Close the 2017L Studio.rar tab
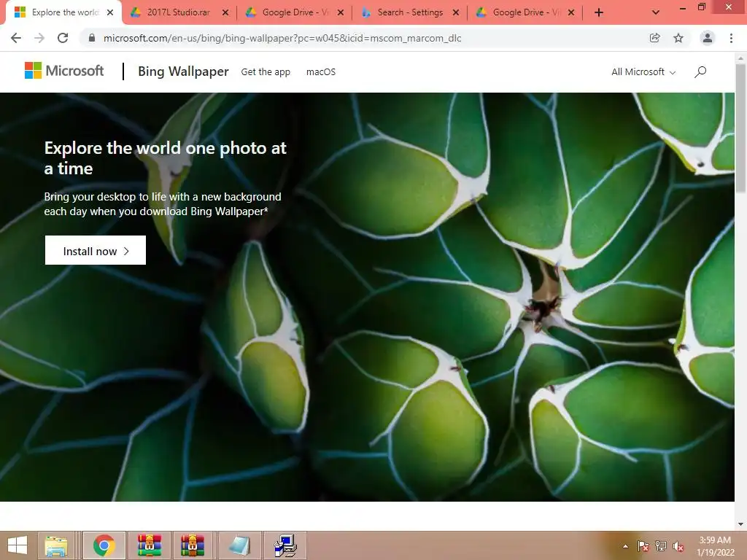Image resolution: width=747 pixels, height=560 pixels. coord(226,13)
